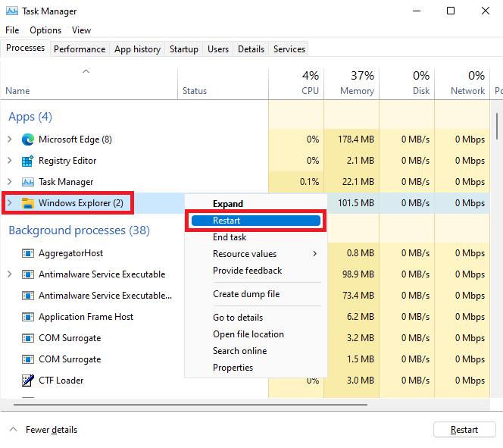Click the horizontal scrollbar thumb
Screen dimensions: 503x448
191,405
